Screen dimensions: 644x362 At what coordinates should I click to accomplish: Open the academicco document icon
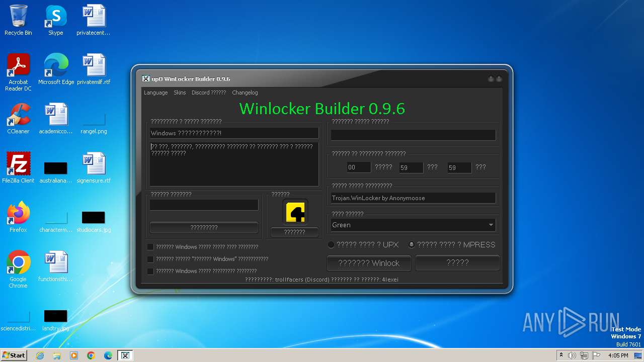click(x=55, y=119)
